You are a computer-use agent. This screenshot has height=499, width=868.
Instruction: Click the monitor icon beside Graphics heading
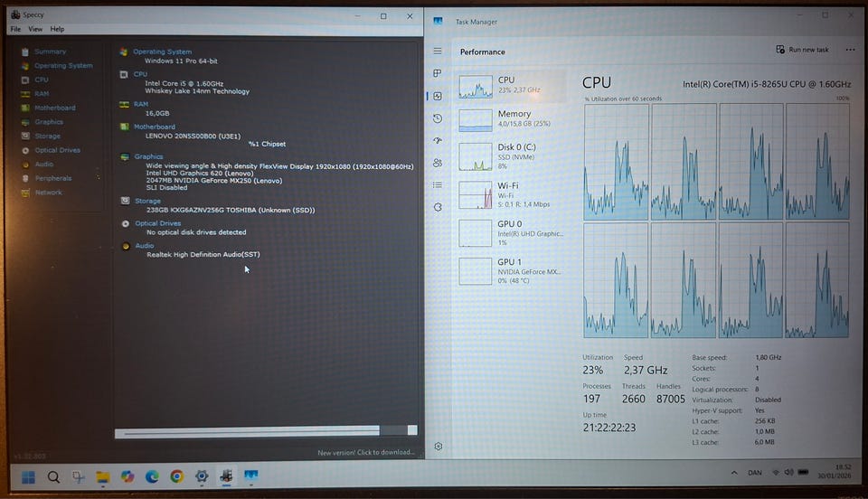tap(125, 157)
